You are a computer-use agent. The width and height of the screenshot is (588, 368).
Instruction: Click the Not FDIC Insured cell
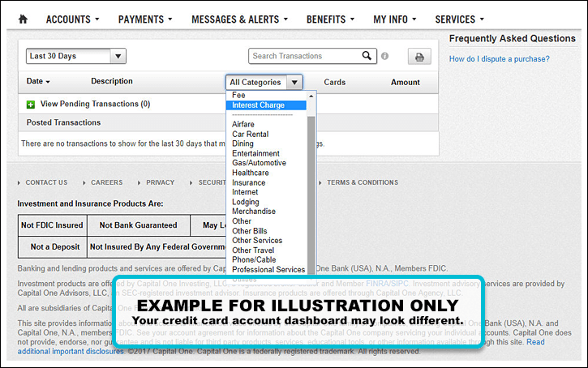52,225
